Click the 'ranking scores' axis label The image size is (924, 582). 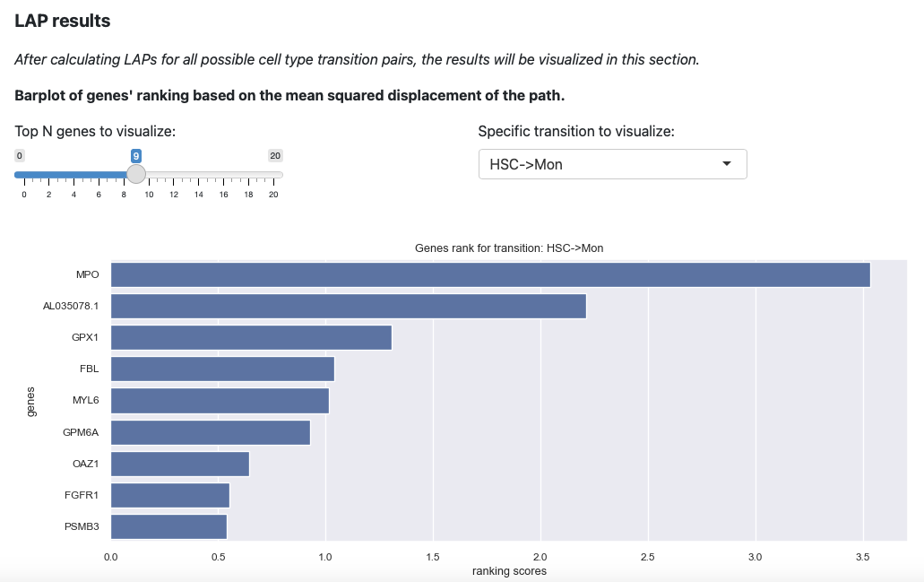(x=509, y=571)
